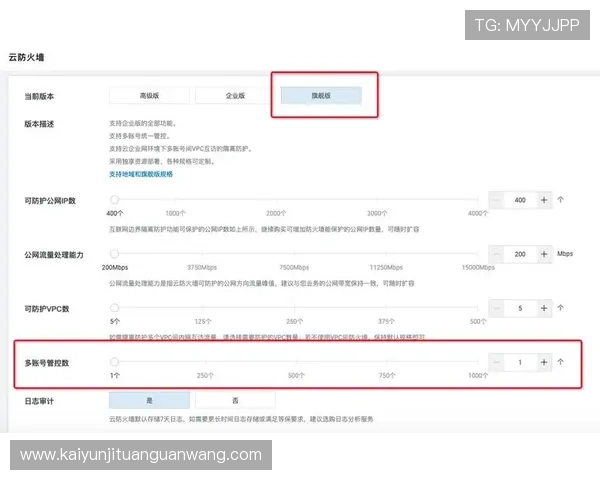Increase bandwidth Mbps with plus button

[544, 254]
